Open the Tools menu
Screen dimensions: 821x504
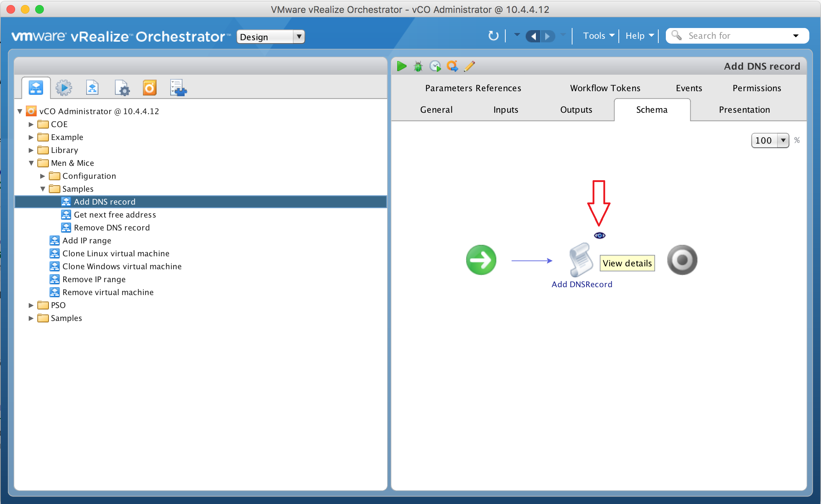tap(599, 36)
